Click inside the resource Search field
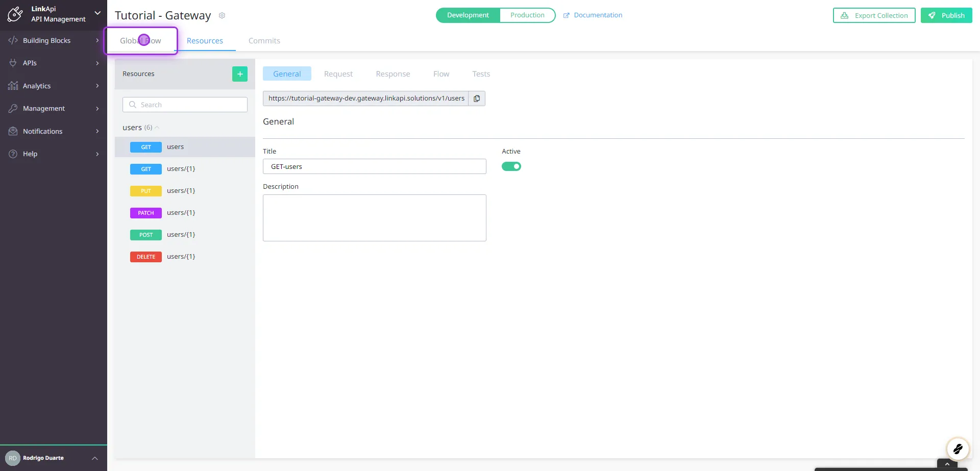The width and height of the screenshot is (980, 471). (x=185, y=104)
